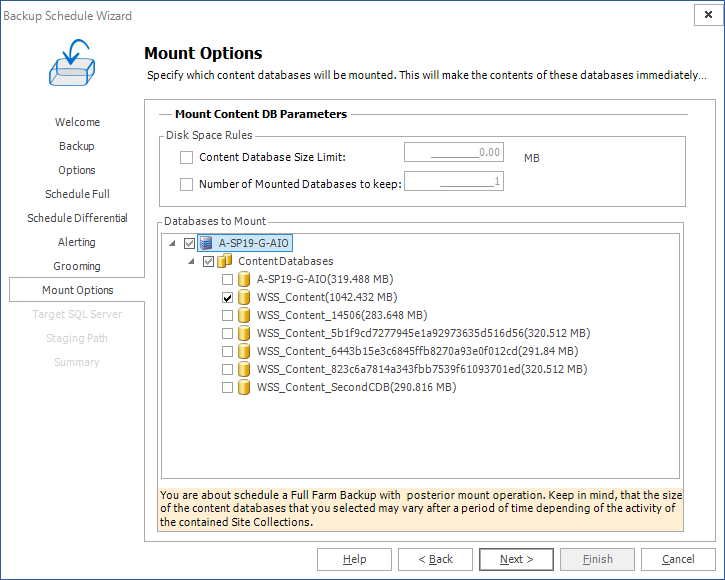Uncheck the WSS_Content(1042.432 MB) checkbox
Screen dimensions: 725x580
pos(228,297)
